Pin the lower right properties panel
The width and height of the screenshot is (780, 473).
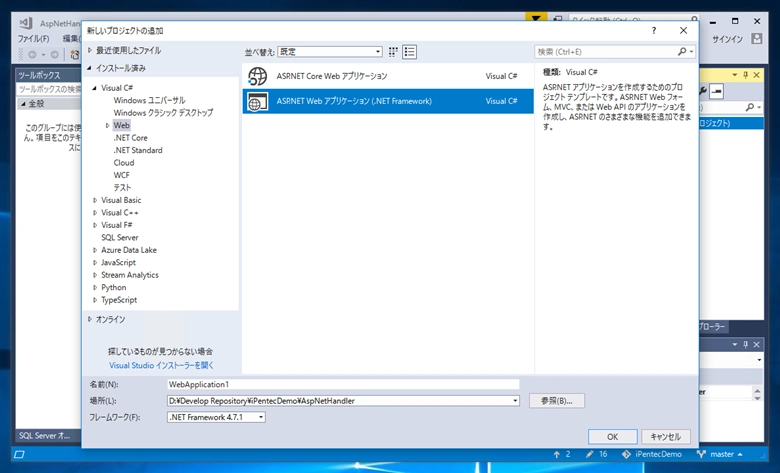coord(745,344)
